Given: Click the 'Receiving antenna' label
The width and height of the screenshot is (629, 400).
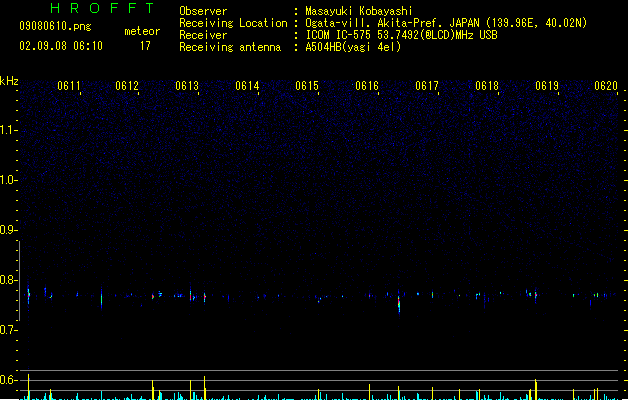Looking at the screenshot, I should click(x=230, y=47).
